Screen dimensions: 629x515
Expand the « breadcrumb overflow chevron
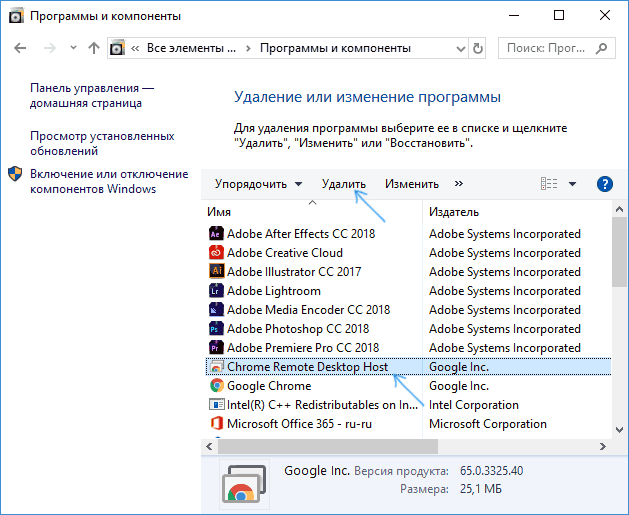click(x=135, y=49)
